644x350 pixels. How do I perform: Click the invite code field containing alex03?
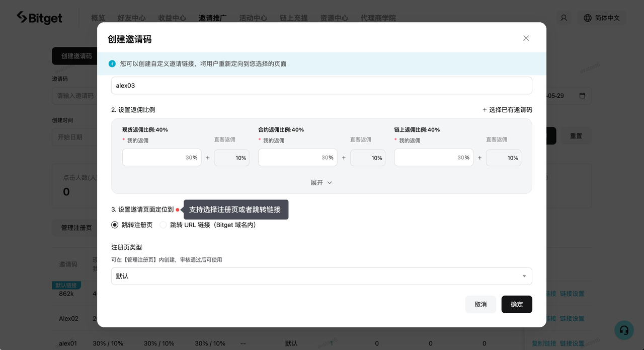click(321, 86)
